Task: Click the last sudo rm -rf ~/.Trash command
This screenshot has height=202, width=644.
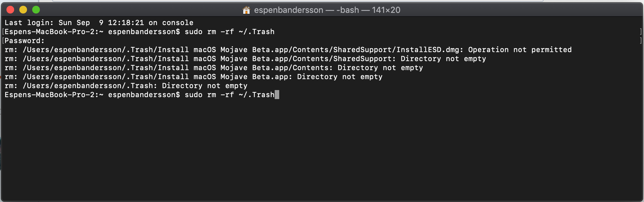Action: tap(230, 95)
